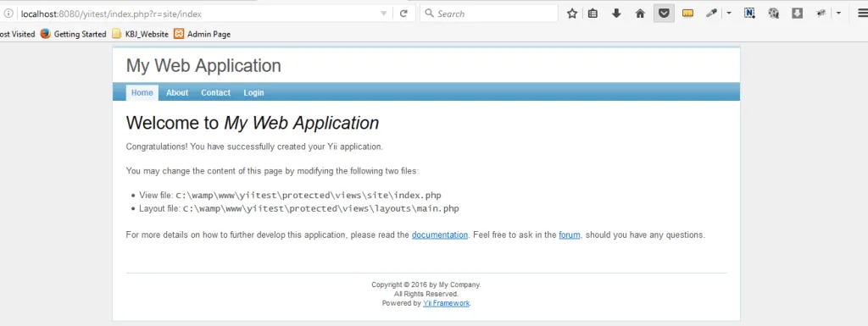The height and width of the screenshot is (326, 868).
Task: Expand the bug extension dropdown arrow
Action: [838, 14]
